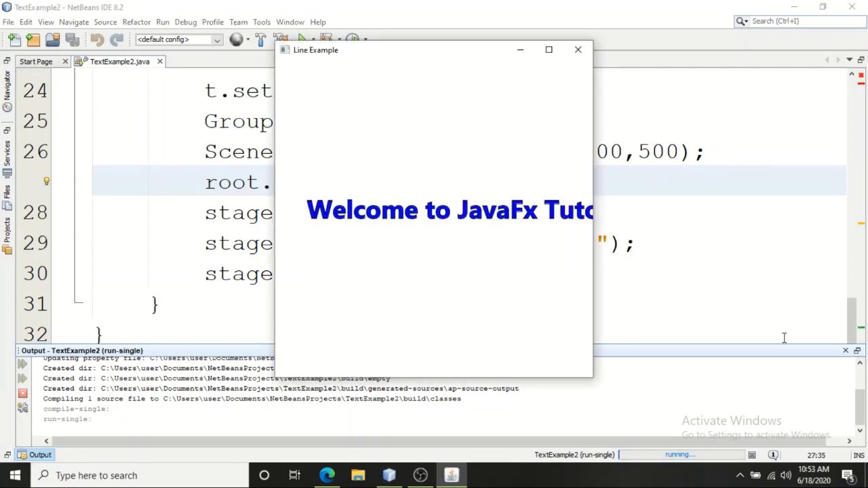
Task: Click the volume icon in system tray
Action: pyautogui.click(x=786, y=475)
